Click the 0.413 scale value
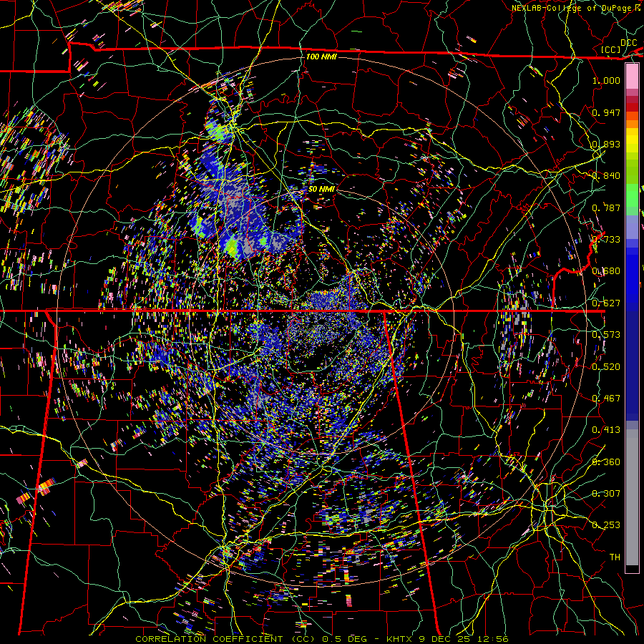 coord(606,430)
